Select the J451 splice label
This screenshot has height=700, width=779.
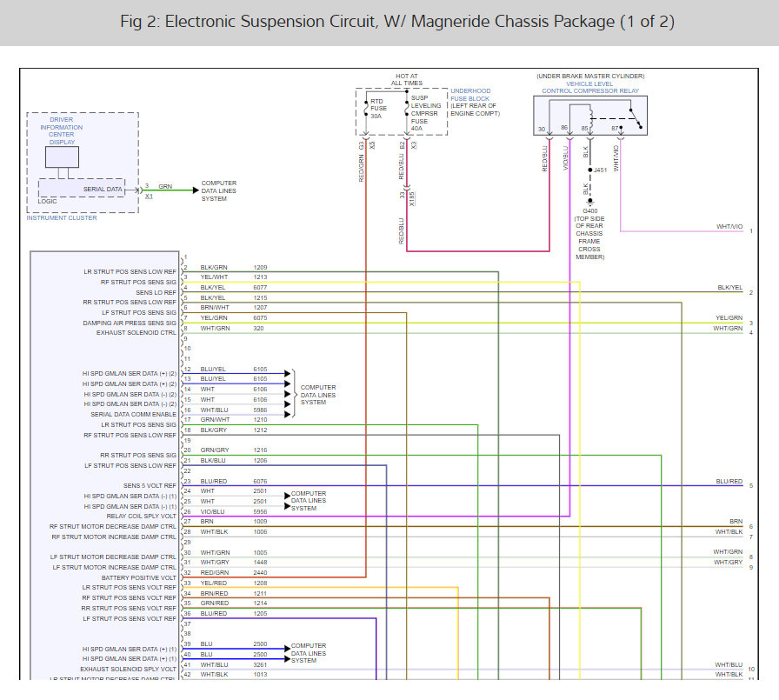point(600,170)
